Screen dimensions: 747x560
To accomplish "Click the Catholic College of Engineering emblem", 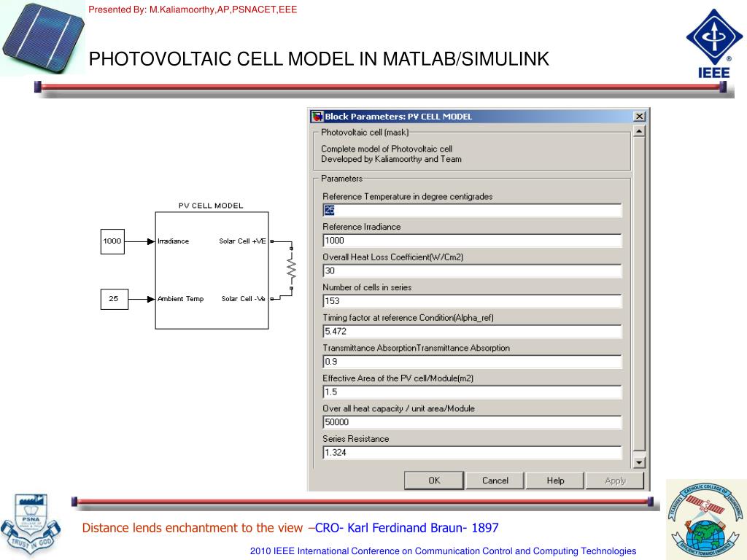I will [705, 520].
